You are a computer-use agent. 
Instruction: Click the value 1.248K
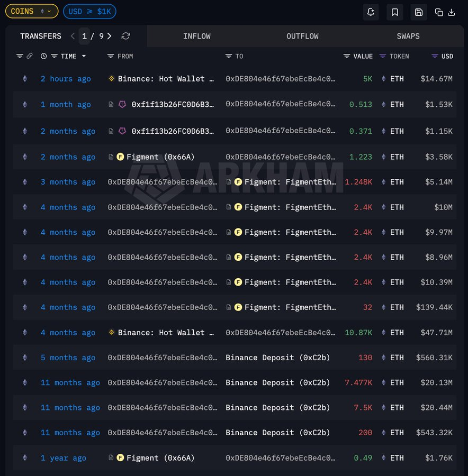[358, 182]
